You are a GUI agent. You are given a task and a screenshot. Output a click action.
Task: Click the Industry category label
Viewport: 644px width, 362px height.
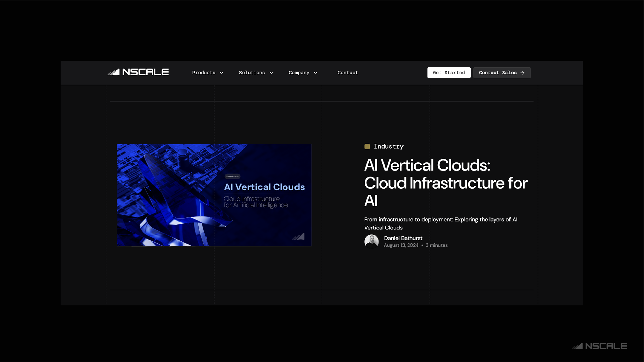pyautogui.click(x=388, y=147)
